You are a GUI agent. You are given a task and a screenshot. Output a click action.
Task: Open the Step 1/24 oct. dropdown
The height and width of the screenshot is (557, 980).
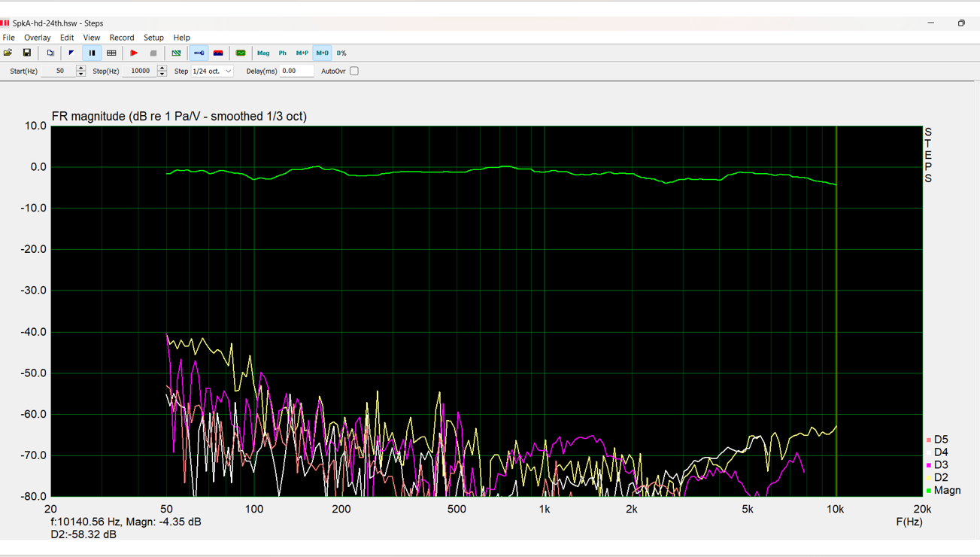[212, 72]
